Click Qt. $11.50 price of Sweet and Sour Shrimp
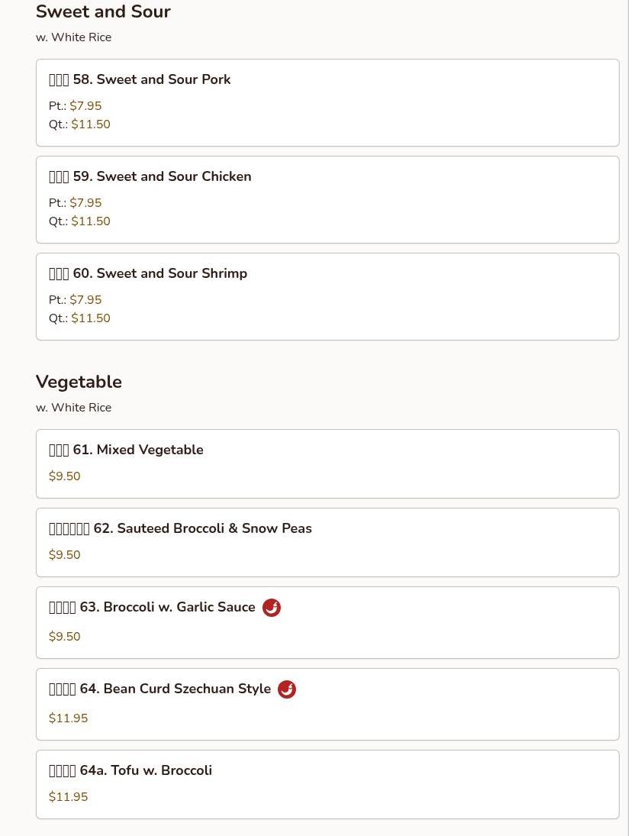 tap(79, 318)
